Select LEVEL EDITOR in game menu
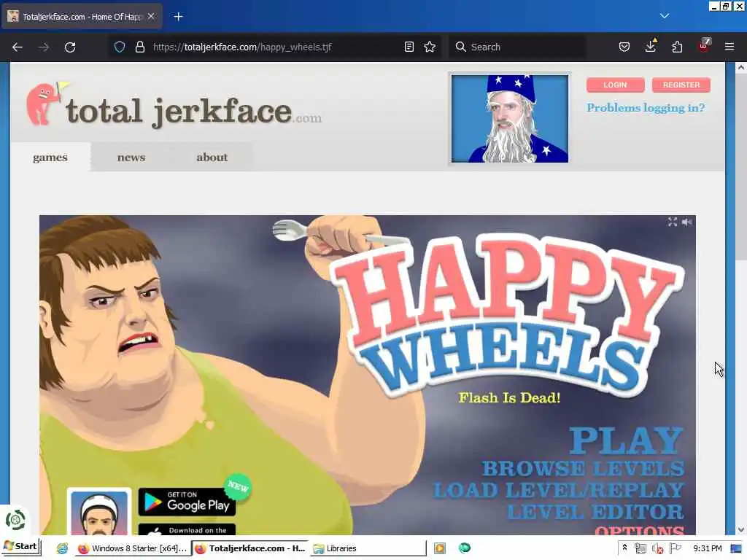747x560 pixels. [x=595, y=513]
